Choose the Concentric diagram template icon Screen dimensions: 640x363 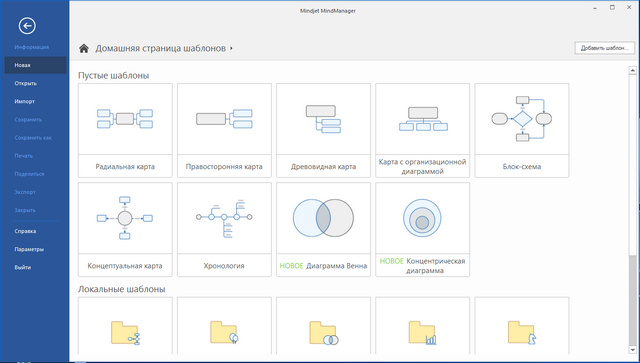coord(422,218)
